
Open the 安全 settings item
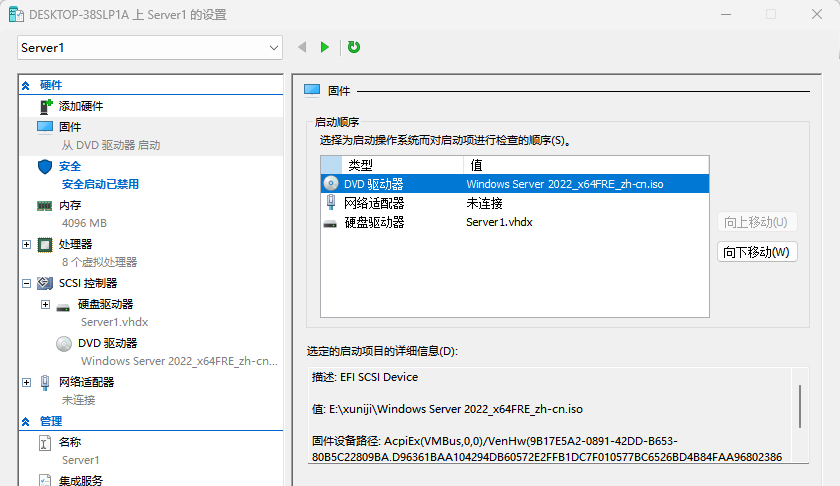click(x=70, y=166)
